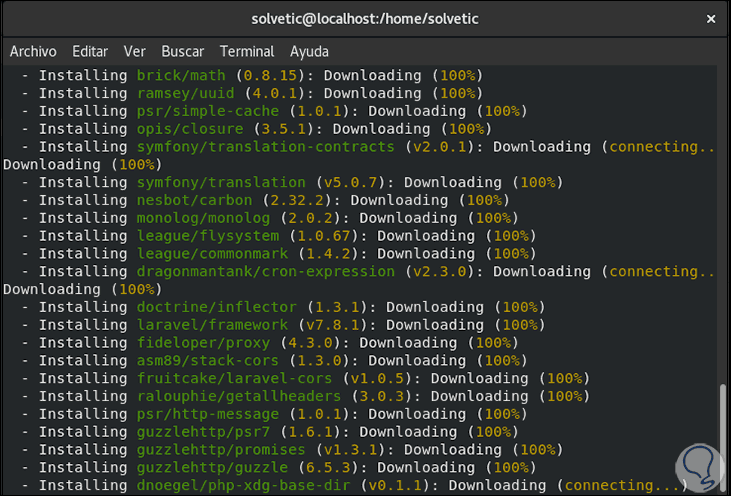Image resolution: width=731 pixels, height=496 pixels.
Task: Click version 4.0.1 of ramsey/uuid
Action: (275, 93)
